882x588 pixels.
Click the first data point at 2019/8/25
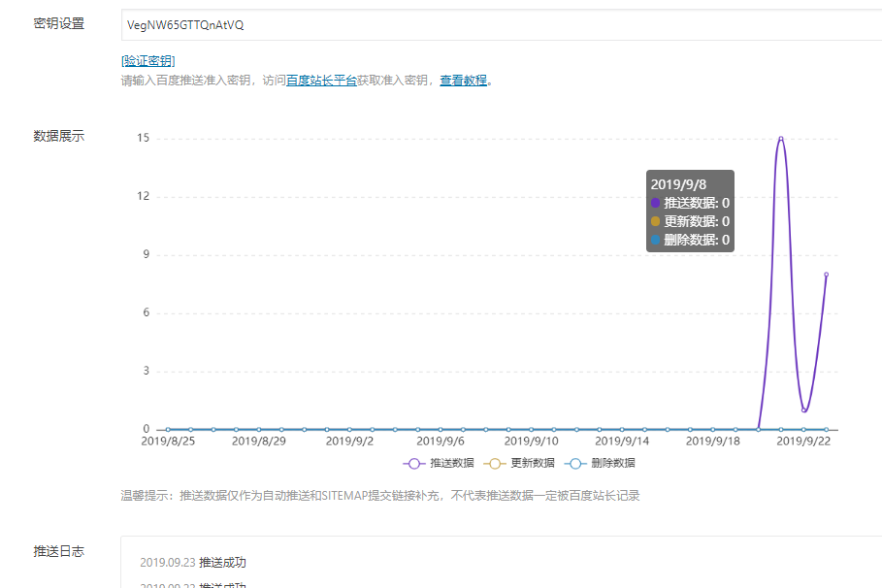(x=168, y=429)
